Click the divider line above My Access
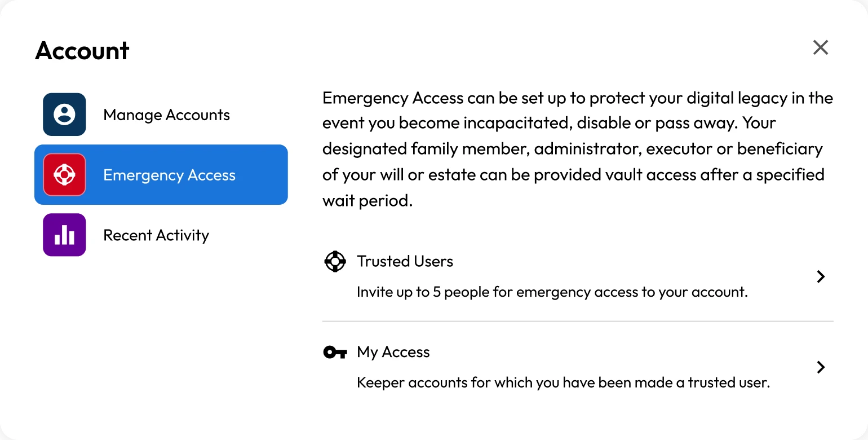The height and width of the screenshot is (440, 868). tap(578, 322)
